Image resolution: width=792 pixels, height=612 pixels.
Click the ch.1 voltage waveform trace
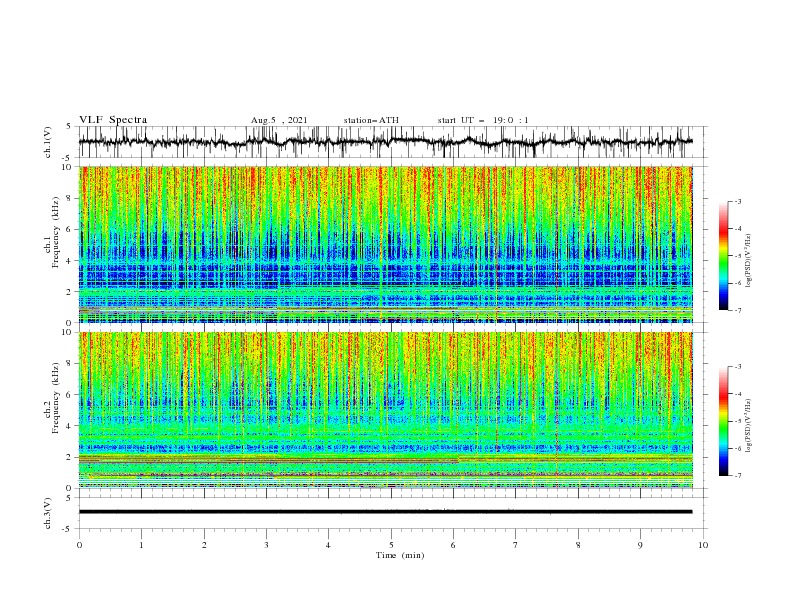385,142
